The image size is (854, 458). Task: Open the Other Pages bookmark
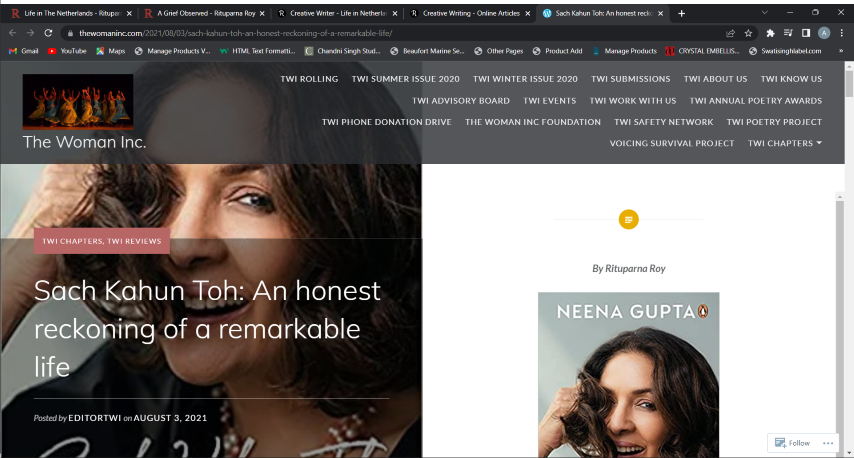[x=499, y=51]
